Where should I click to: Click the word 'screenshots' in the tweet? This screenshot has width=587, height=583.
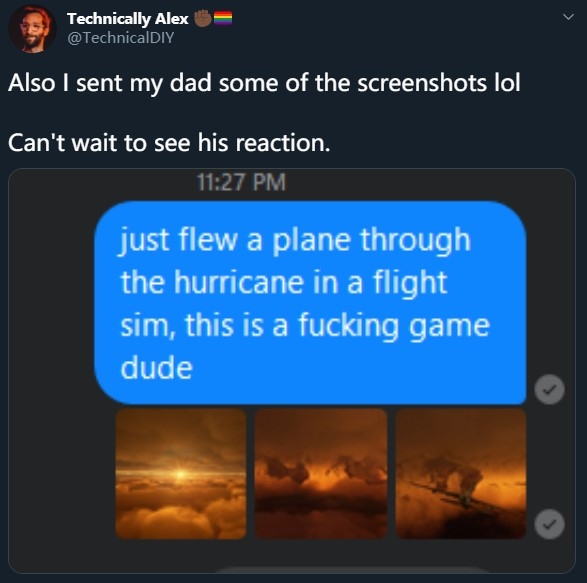tap(422, 83)
